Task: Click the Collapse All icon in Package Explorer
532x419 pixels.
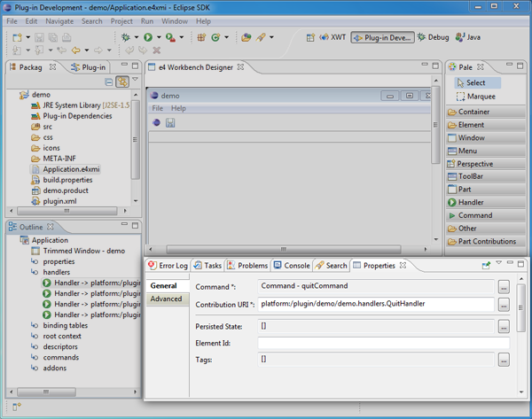Action: 109,81
